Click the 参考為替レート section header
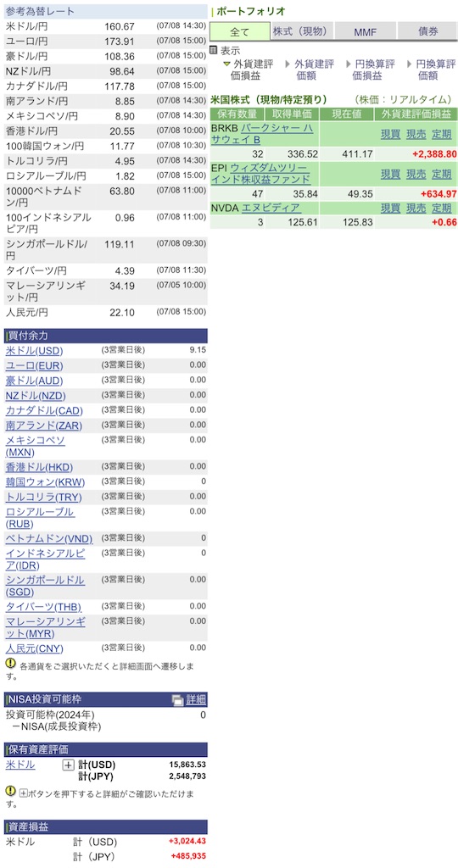The height and width of the screenshot is (868, 458). click(106, 11)
